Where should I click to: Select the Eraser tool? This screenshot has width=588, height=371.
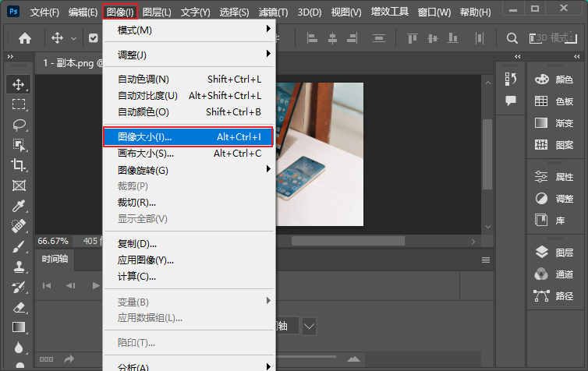(x=19, y=307)
